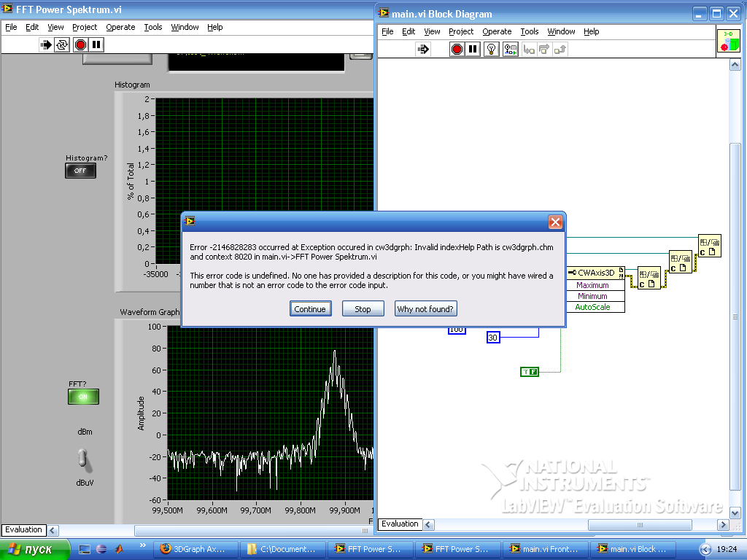Pause execution in main.vi Block Diagram
747x560 pixels.
point(473,50)
